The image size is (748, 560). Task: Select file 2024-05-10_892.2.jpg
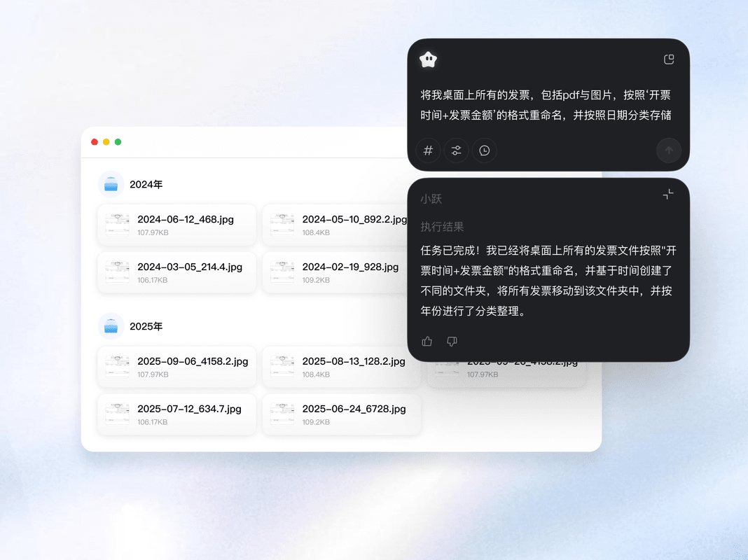335,225
